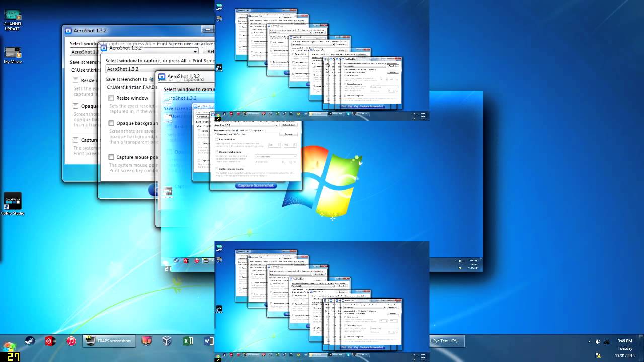This screenshot has height=362, width=644.
Task: Click the 3:46 PM taskbar clock
Action: [625, 341]
